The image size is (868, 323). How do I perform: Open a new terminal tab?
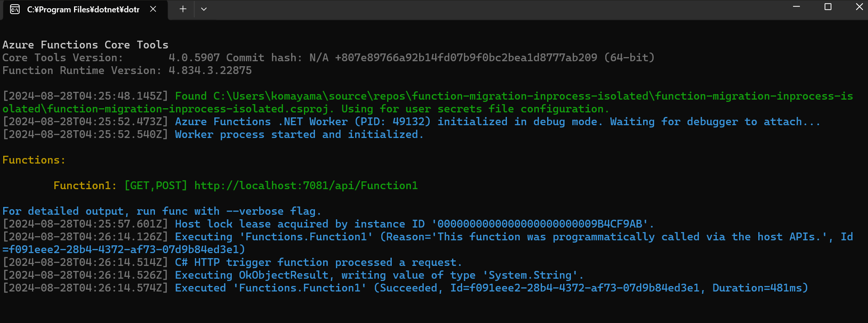coord(183,9)
